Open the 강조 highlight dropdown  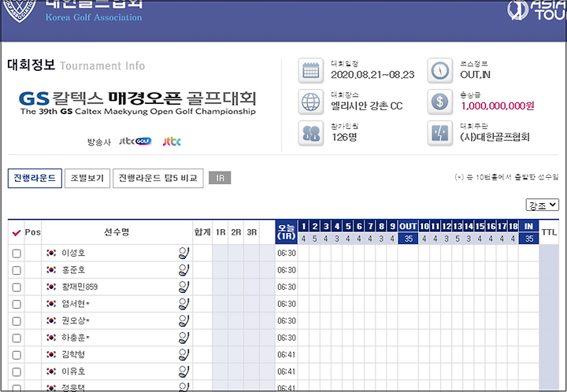[542, 205]
